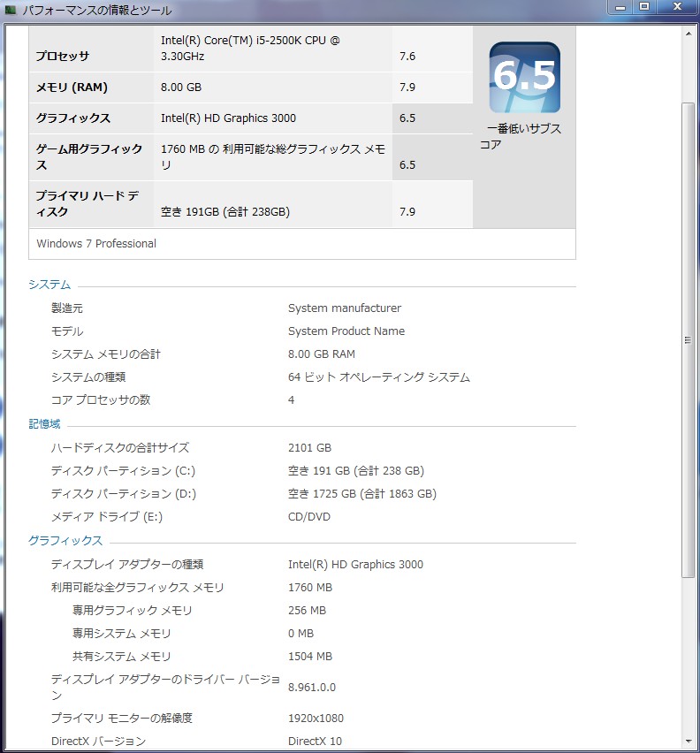Click the 一番低いサブスコア caption

coord(521,136)
